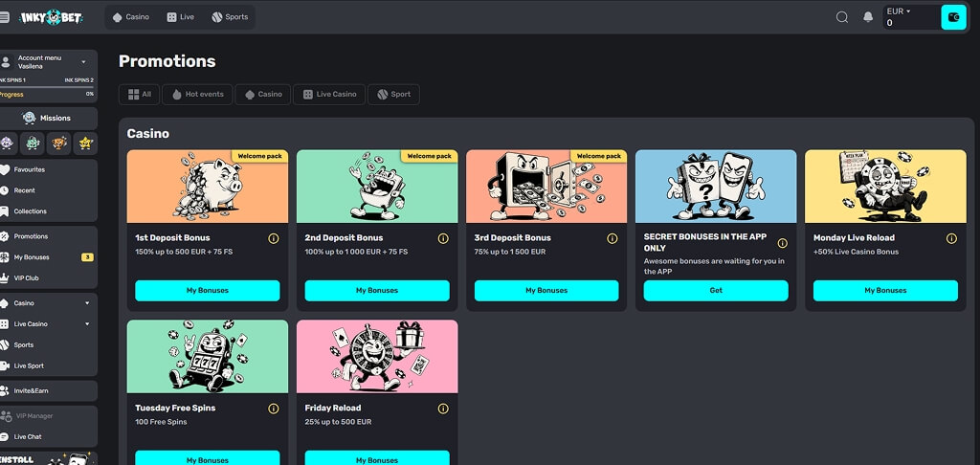980x465 pixels.
Task: Select the Sport filter tab
Action: tap(393, 95)
